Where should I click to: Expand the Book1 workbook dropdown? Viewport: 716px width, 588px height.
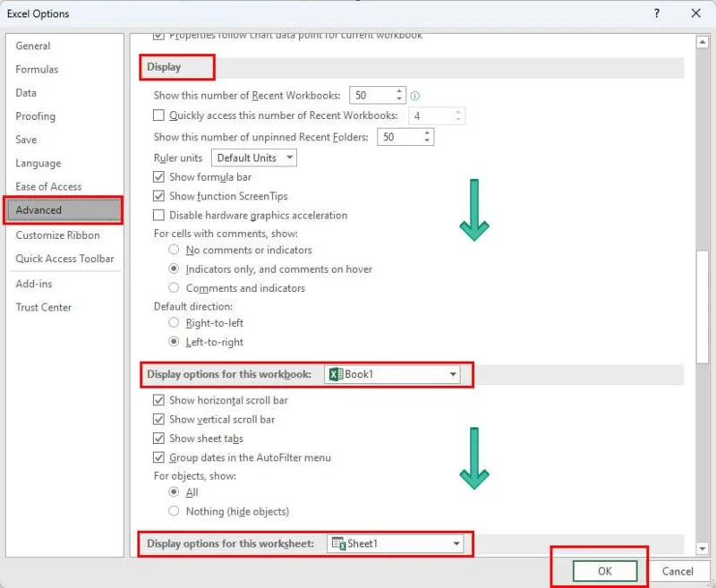coord(453,374)
